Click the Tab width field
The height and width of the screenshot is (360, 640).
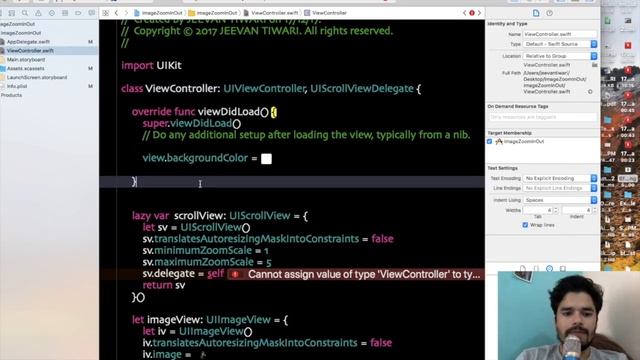538,210
